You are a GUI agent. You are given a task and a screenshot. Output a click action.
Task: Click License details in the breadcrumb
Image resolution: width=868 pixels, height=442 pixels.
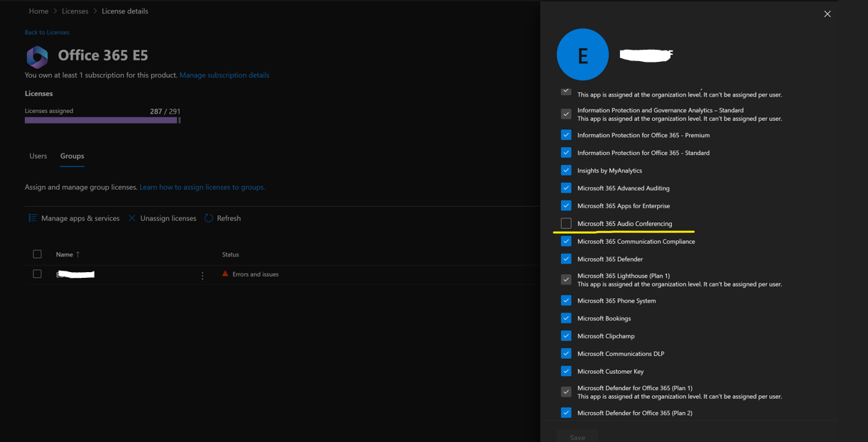tap(125, 11)
